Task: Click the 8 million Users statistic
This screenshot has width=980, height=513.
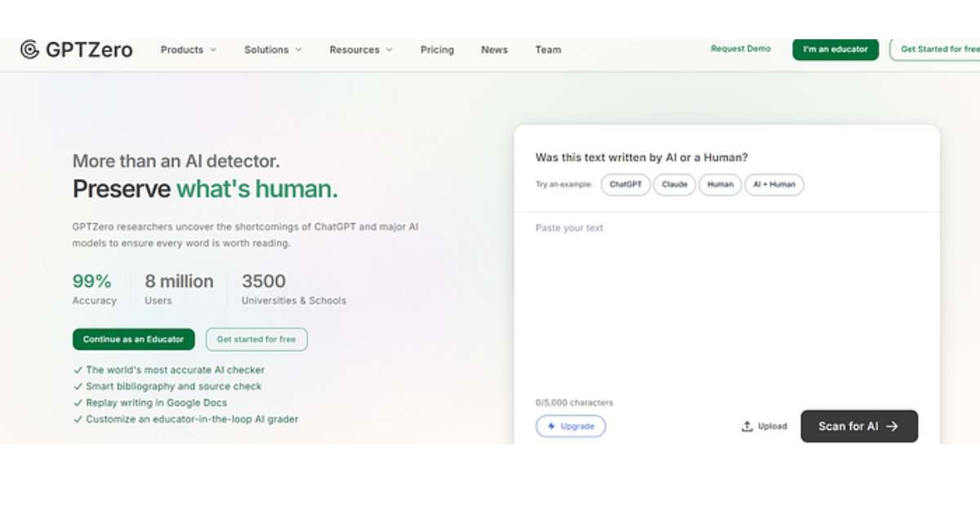Action: pos(179,289)
